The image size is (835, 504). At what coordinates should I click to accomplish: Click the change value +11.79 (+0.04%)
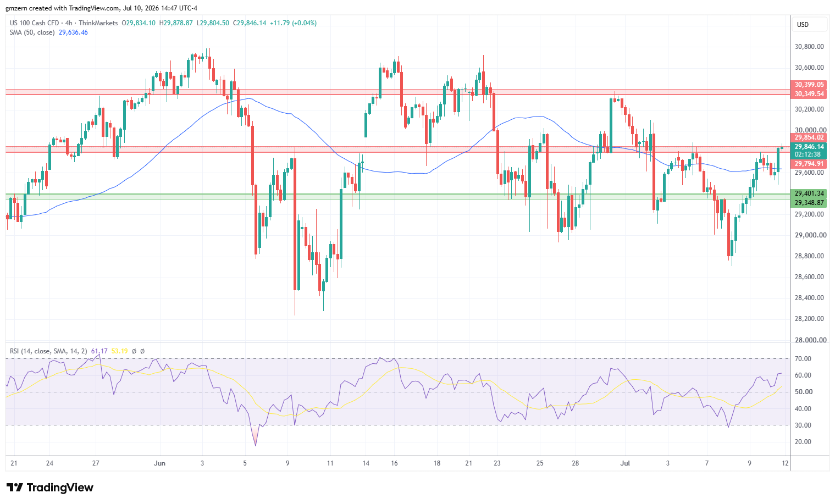tap(294, 23)
